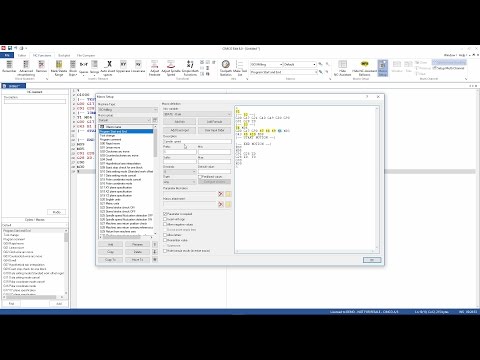Viewport: 480px width, 360px height.
Task: Convert text with the Uppercase icon
Action: pyautogui.click(x=123, y=67)
